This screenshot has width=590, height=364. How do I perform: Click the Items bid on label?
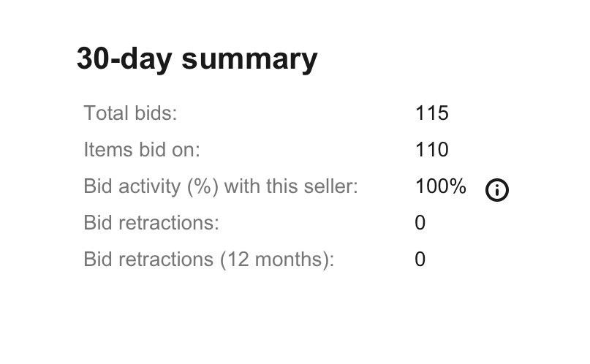click(x=142, y=149)
